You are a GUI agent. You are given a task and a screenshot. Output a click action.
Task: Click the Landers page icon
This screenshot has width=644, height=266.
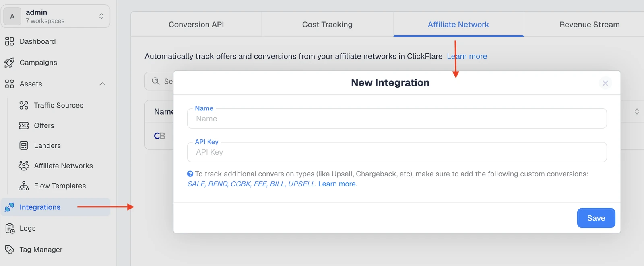pyautogui.click(x=24, y=145)
